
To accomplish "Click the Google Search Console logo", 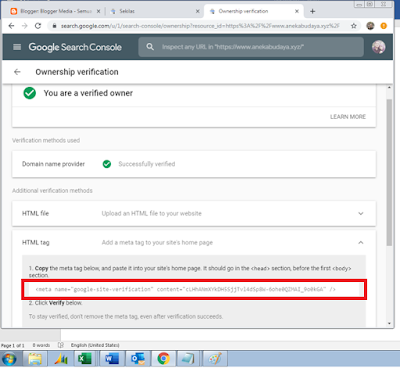I will click(x=75, y=47).
